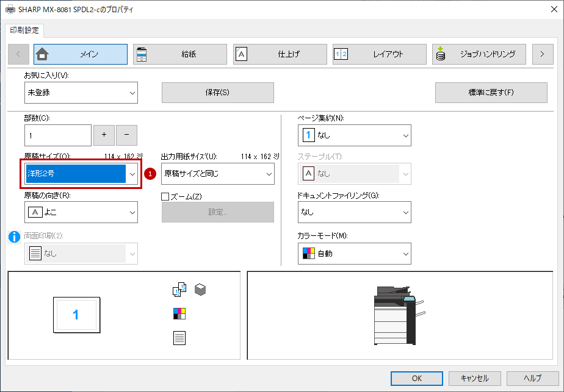Switch to the 給紙 tab
The width and height of the screenshot is (564, 392).
[x=180, y=54]
